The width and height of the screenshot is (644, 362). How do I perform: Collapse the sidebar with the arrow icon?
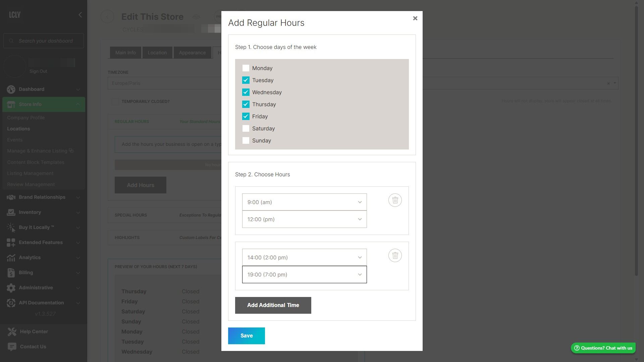tap(80, 15)
